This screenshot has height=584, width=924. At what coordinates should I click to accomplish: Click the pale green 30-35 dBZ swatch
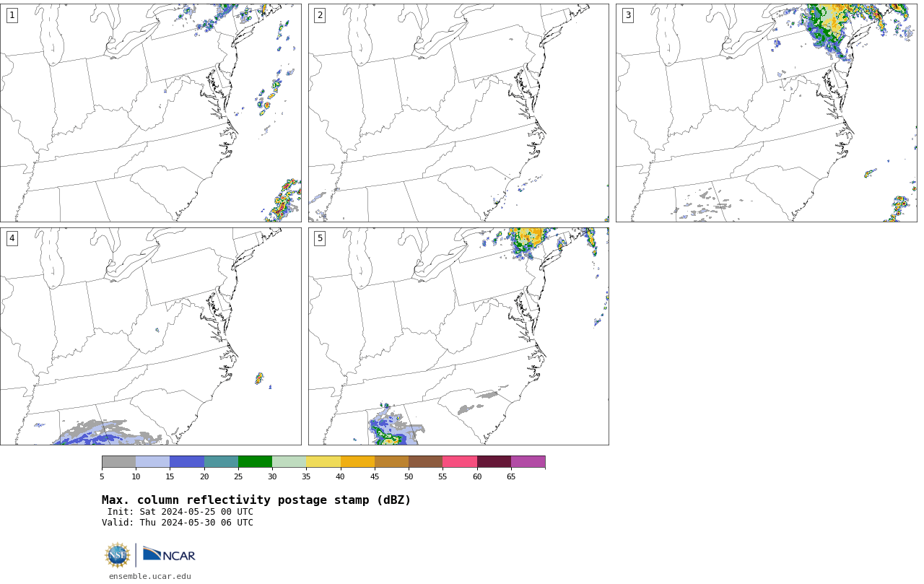(289, 462)
